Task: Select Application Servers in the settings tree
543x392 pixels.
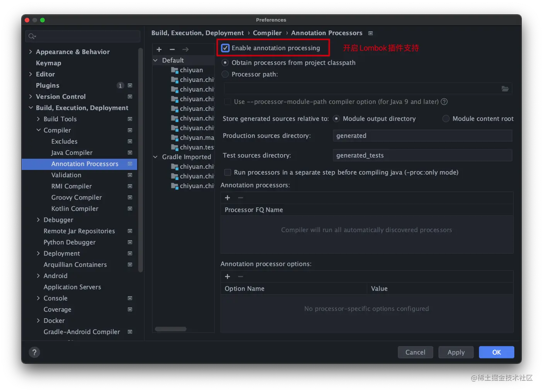Action: 72,287
